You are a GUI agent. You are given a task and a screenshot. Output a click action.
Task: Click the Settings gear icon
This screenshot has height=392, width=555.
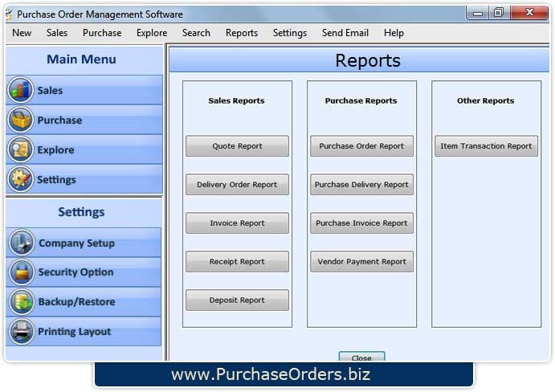21,179
